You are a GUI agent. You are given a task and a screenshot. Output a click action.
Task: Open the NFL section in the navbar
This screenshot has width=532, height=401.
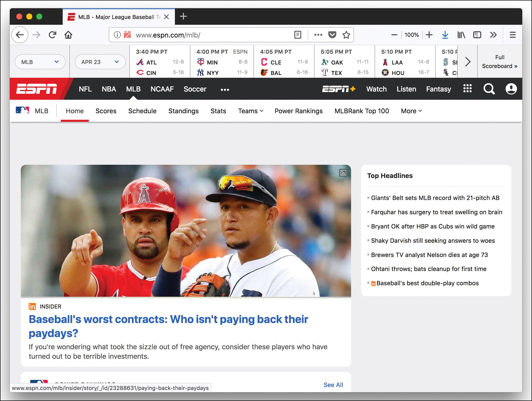point(85,89)
